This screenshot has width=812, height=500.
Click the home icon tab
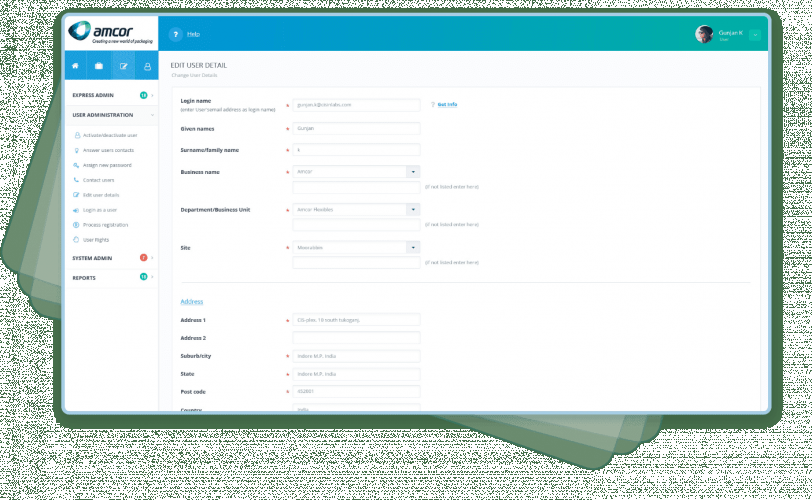[76, 66]
